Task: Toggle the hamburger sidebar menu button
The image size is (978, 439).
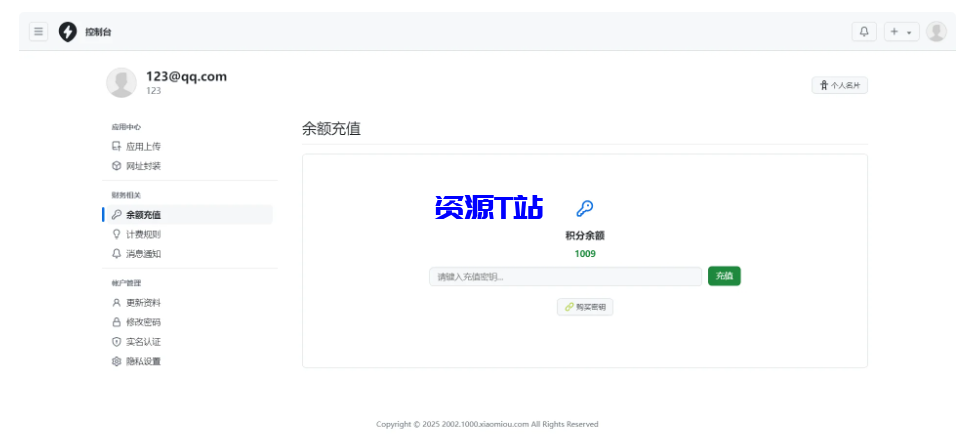Action: pyautogui.click(x=39, y=32)
